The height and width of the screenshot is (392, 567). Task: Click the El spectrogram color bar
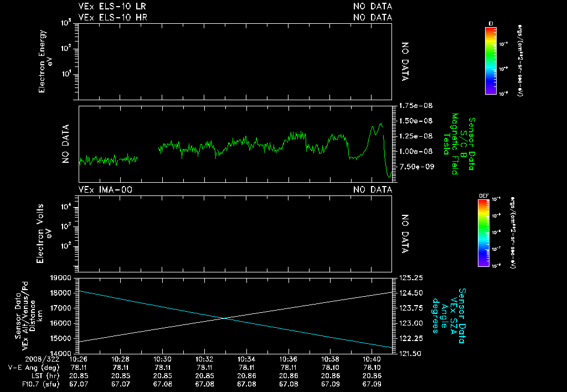click(491, 60)
